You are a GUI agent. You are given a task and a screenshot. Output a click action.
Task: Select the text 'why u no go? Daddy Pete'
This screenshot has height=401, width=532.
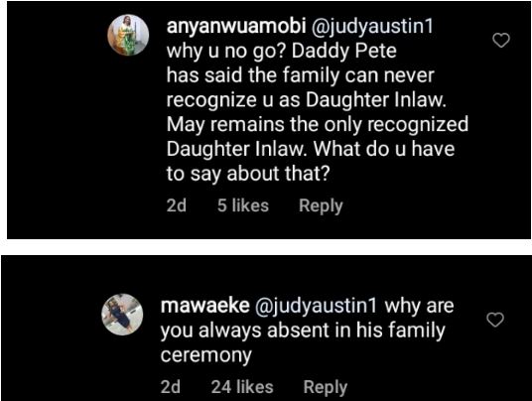coord(281,52)
